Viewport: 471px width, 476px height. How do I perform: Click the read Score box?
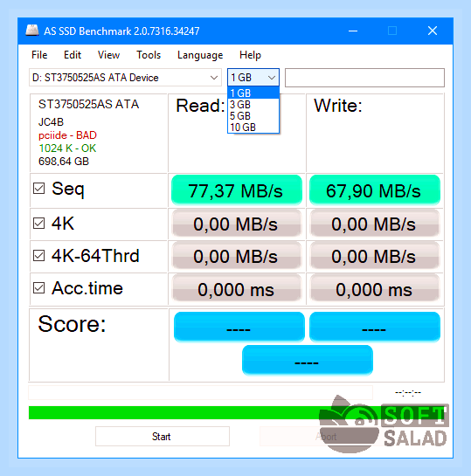point(239,328)
